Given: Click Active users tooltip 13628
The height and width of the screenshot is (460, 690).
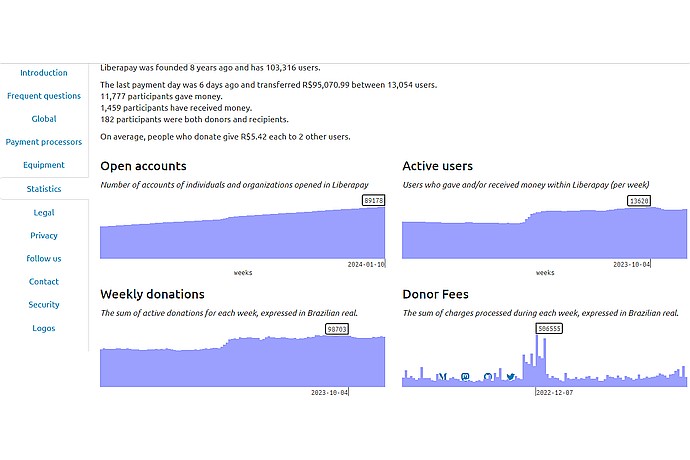Looking at the screenshot, I should tap(639, 201).
